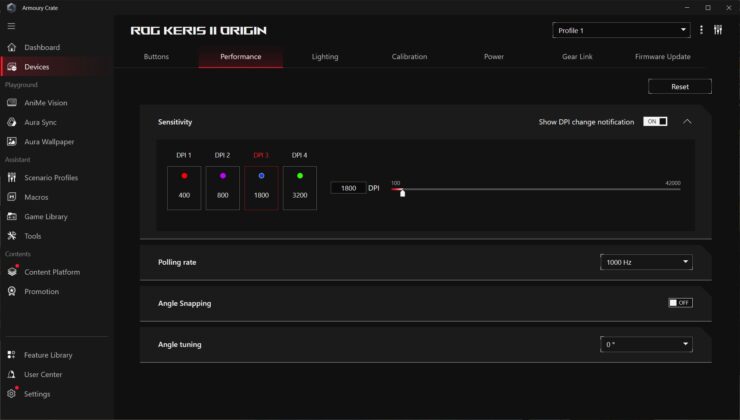
Task: Click the User Center bell icon
Action: [x=12, y=374]
